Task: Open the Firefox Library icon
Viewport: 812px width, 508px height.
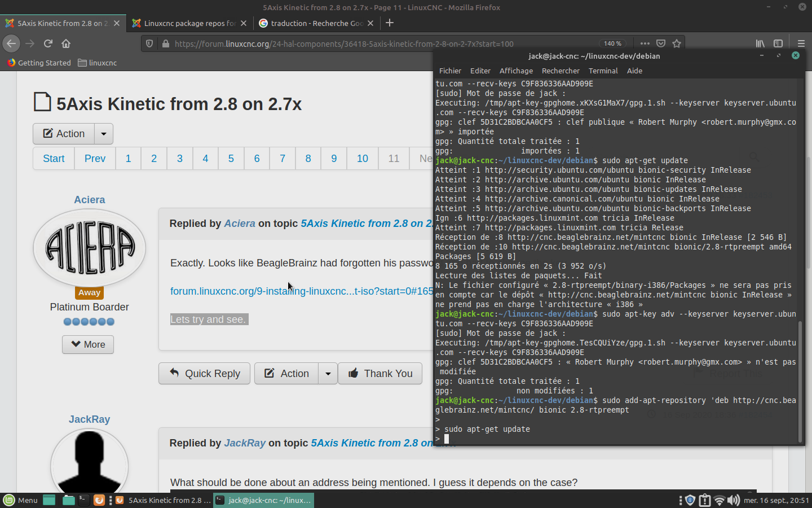Action: pyautogui.click(x=760, y=43)
